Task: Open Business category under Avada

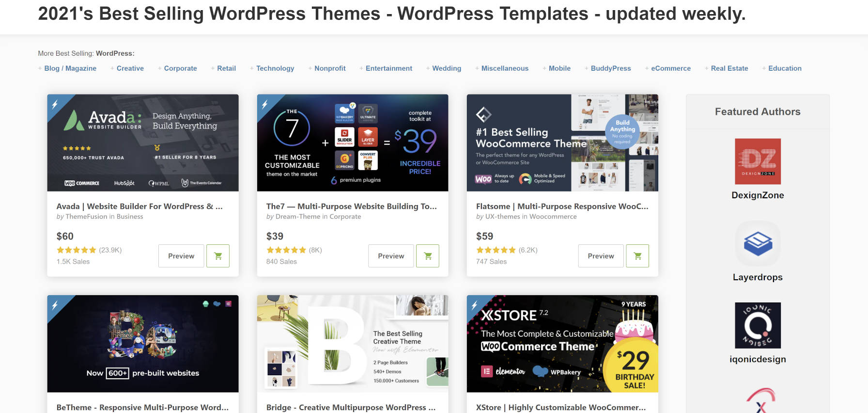Action: tap(130, 217)
